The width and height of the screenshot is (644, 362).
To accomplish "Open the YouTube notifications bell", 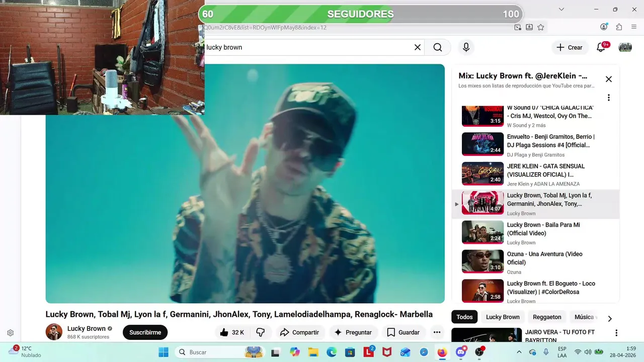I will 601,47.
